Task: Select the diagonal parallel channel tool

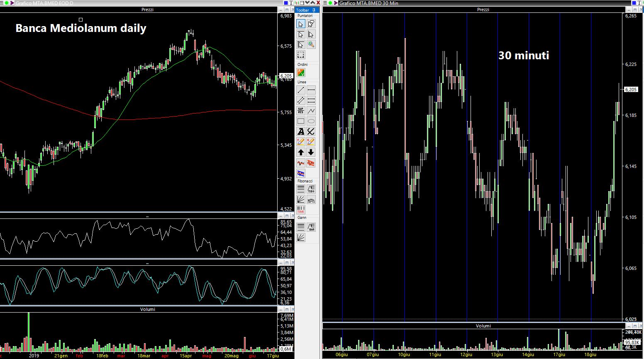Action: [301, 100]
